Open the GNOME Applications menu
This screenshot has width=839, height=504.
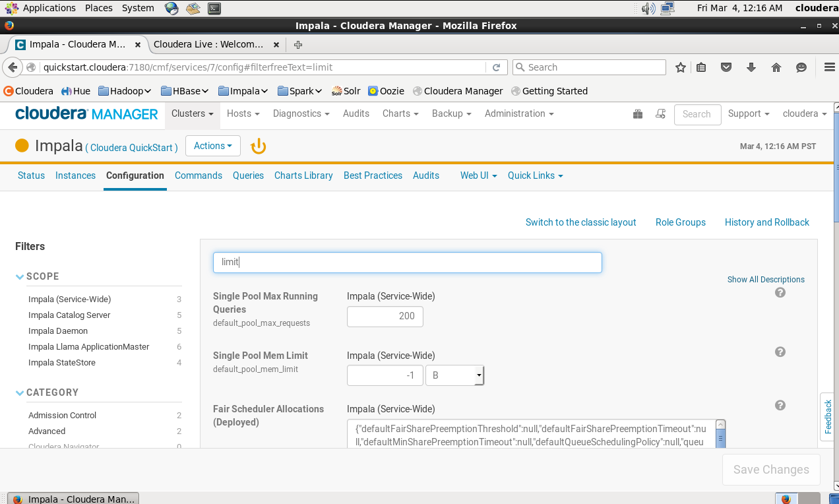[x=41, y=8]
